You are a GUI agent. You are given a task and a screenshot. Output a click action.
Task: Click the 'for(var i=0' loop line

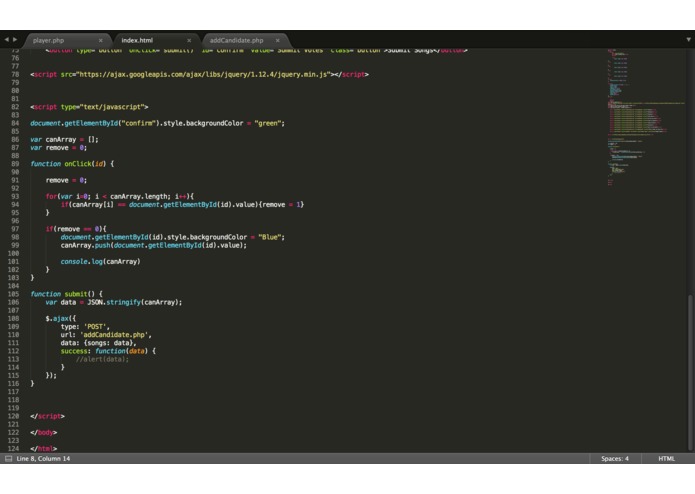120,197
